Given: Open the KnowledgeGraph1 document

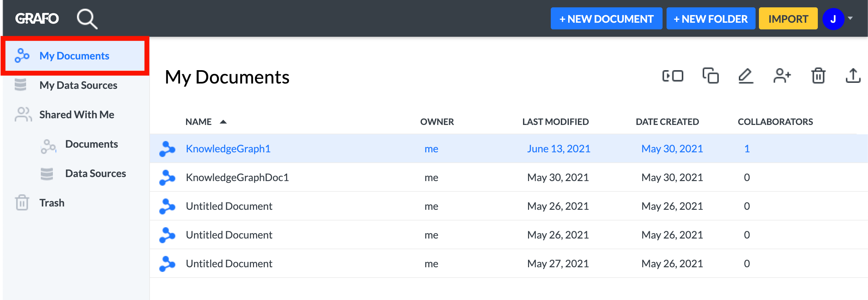Looking at the screenshot, I should [228, 149].
